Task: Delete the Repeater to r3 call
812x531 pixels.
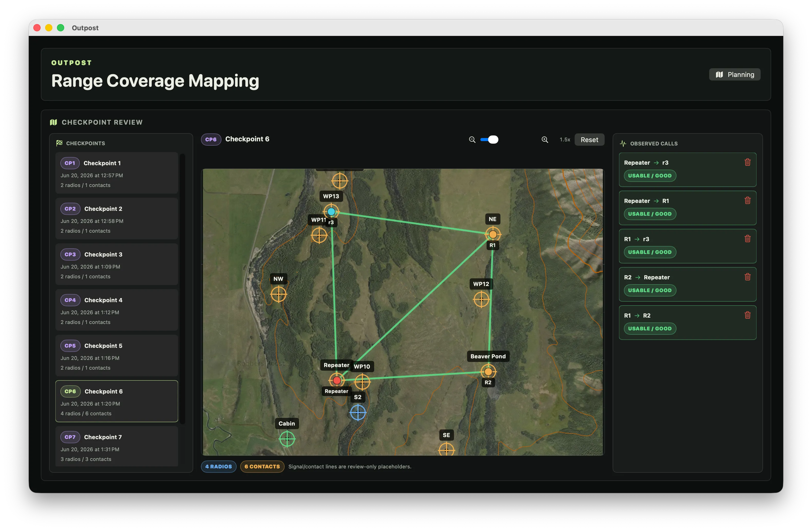Action: 747,162
